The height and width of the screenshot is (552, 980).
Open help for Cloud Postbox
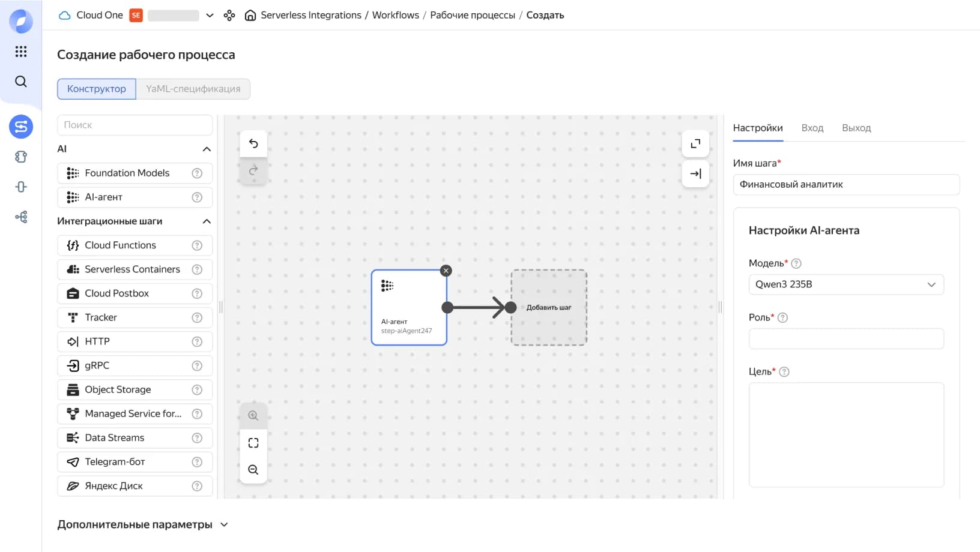pyautogui.click(x=197, y=293)
